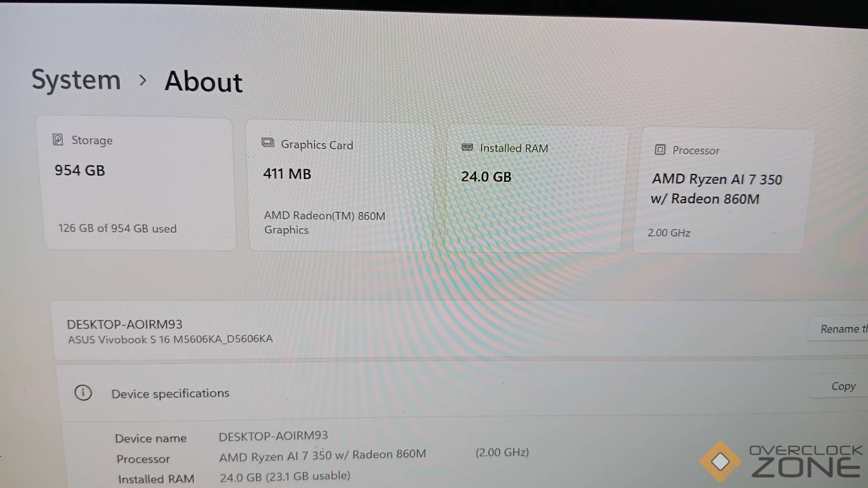Click the Graphics Card monitor icon
This screenshot has height=488, width=868.
pos(268,143)
